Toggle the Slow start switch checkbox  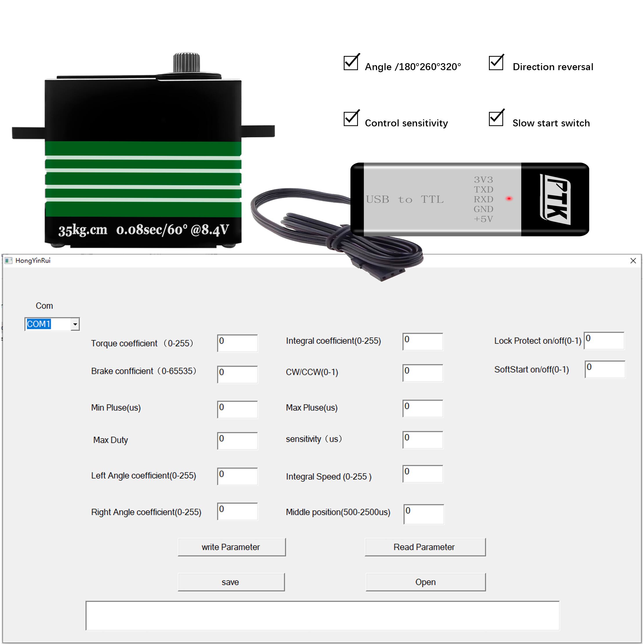pyautogui.click(x=496, y=119)
